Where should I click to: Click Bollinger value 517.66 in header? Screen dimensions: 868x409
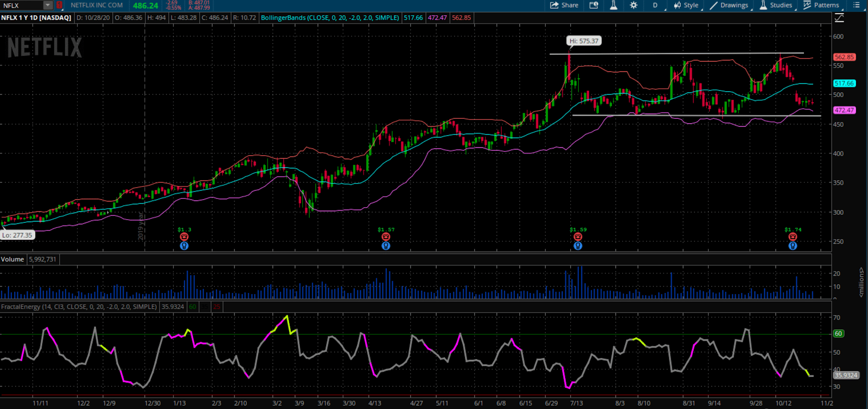pos(413,18)
